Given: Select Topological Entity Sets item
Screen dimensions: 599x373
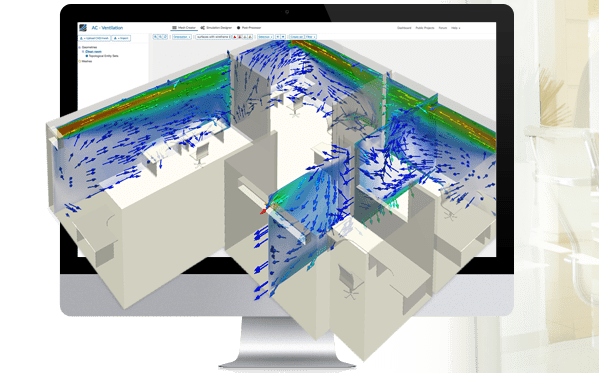Looking at the screenshot, I should point(104,56).
